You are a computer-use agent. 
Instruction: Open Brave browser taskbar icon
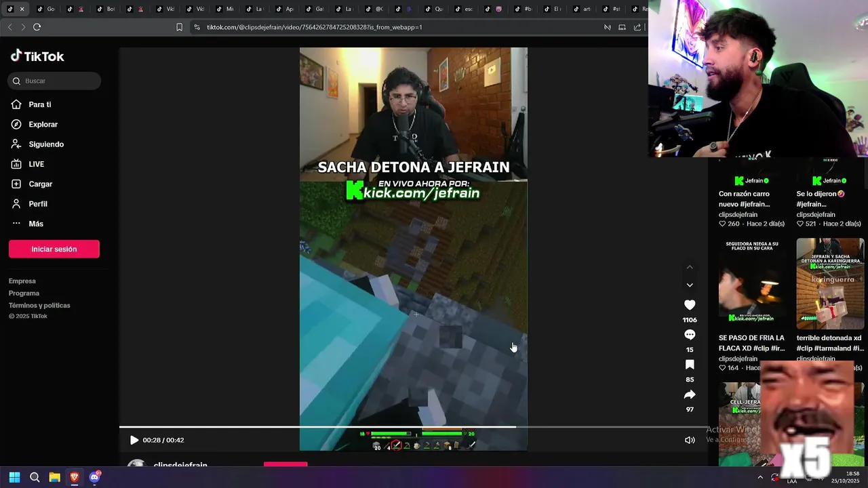coord(74,477)
